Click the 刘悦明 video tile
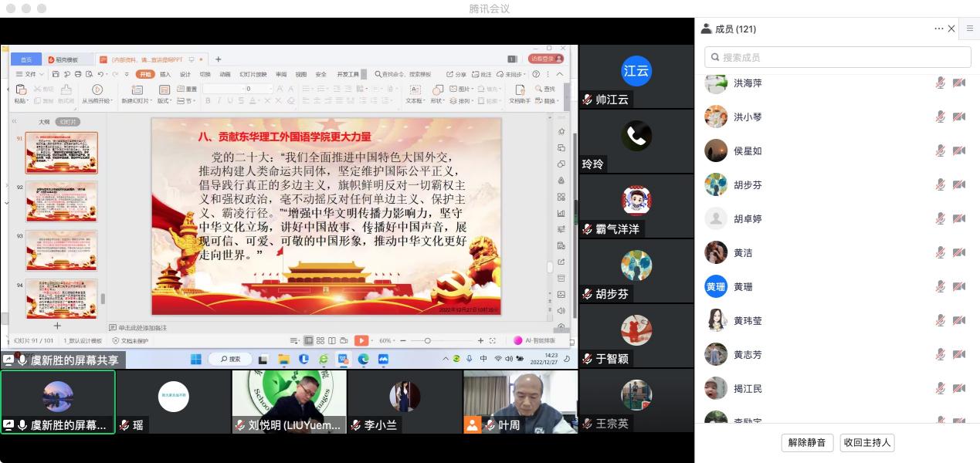This screenshot has height=463, width=980. (x=290, y=401)
